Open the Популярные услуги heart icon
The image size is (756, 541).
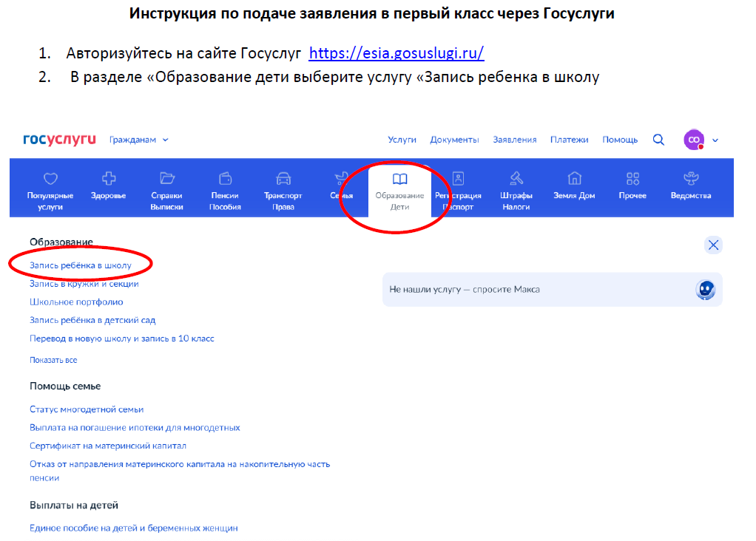[x=50, y=179]
